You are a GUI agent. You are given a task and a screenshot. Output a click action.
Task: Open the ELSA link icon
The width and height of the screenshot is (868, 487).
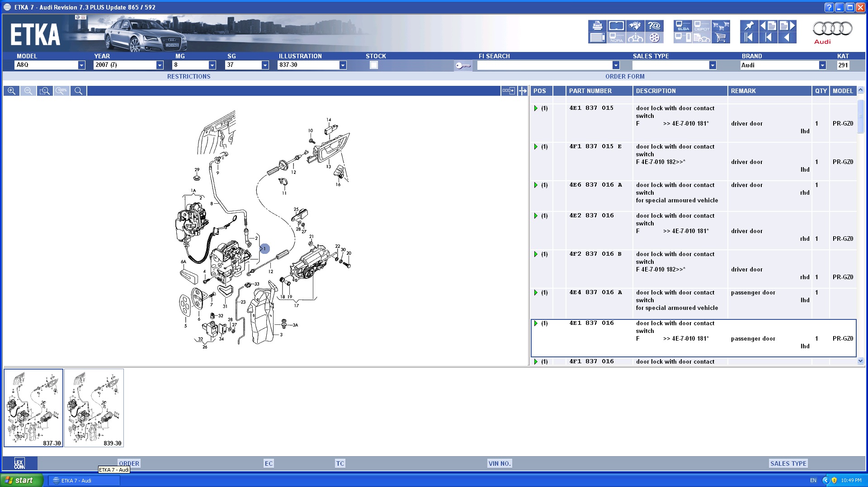(x=683, y=26)
